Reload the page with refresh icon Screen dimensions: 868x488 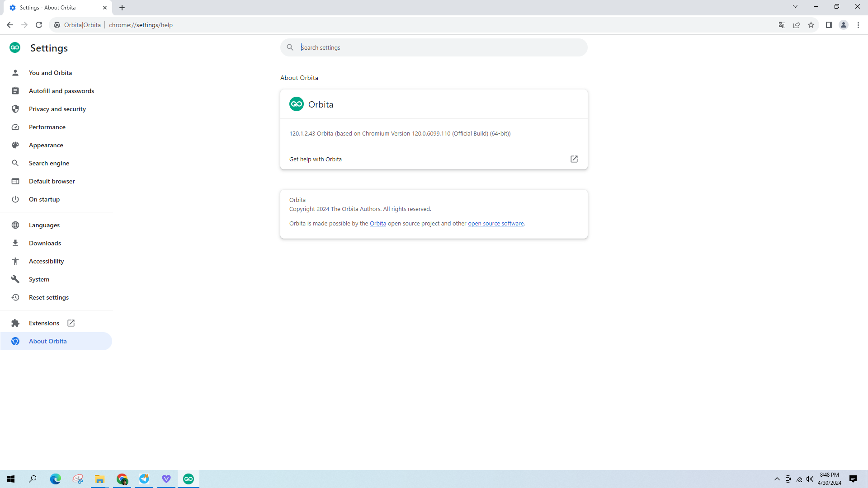click(x=39, y=25)
